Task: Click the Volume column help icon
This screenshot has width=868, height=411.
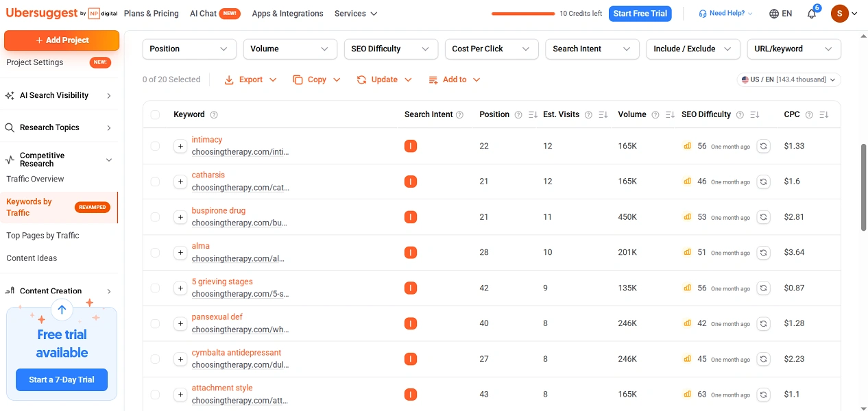Action: tap(655, 115)
